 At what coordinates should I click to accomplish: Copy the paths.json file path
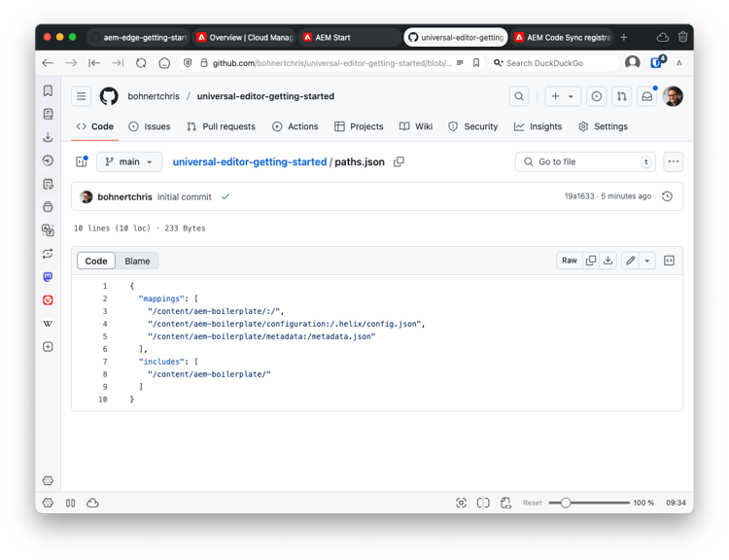(399, 161)
